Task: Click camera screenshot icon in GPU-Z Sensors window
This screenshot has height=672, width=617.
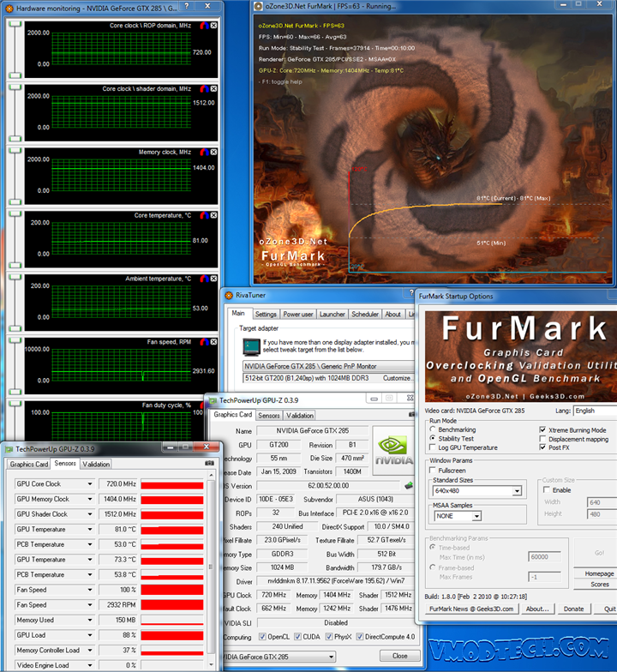Action: pos(209,463)
